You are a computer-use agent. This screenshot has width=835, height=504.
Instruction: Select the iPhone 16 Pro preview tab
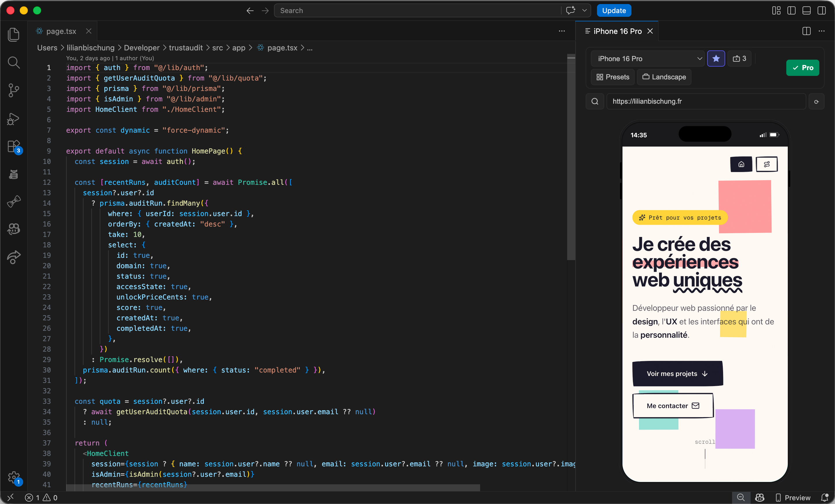[x=617, y=31]
